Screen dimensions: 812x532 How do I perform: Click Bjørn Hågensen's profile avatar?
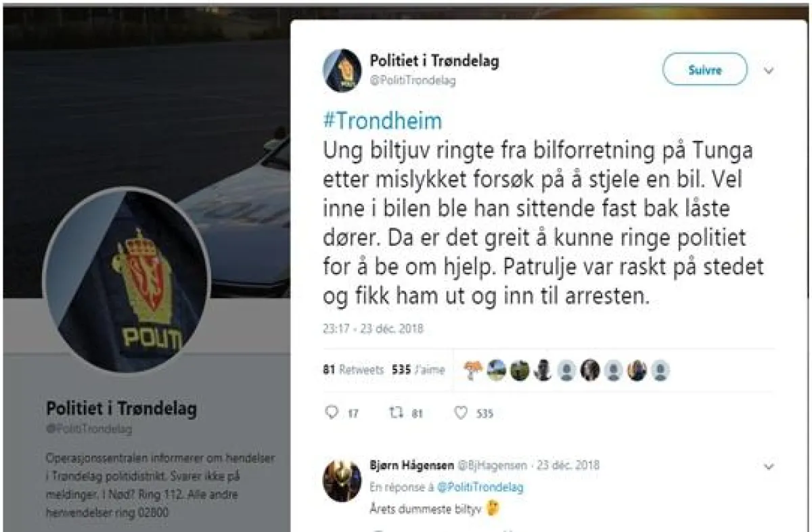point(342,481)
